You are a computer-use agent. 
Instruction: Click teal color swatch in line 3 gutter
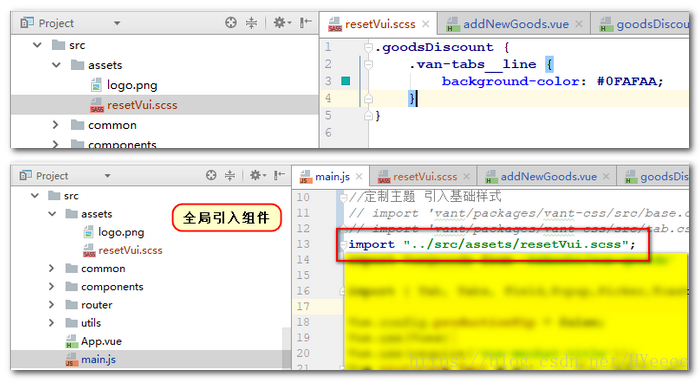tap(346, 81)
